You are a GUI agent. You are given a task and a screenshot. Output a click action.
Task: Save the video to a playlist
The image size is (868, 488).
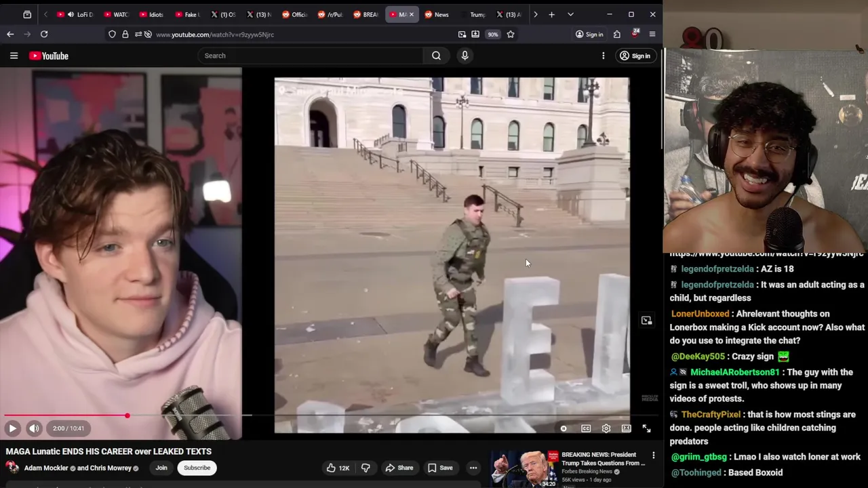(440, 468)
